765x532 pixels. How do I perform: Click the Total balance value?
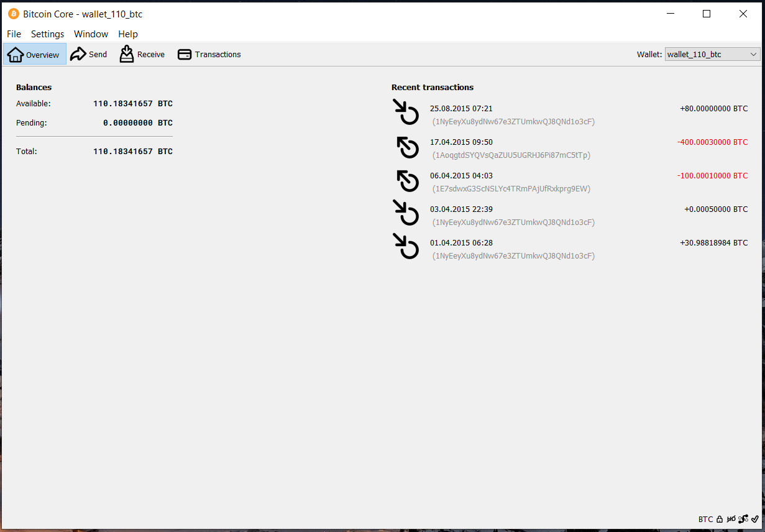tap(133, 152)
